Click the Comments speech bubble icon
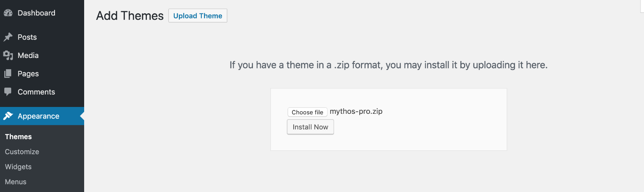This screenshot has width=644, height=192. 8,92
